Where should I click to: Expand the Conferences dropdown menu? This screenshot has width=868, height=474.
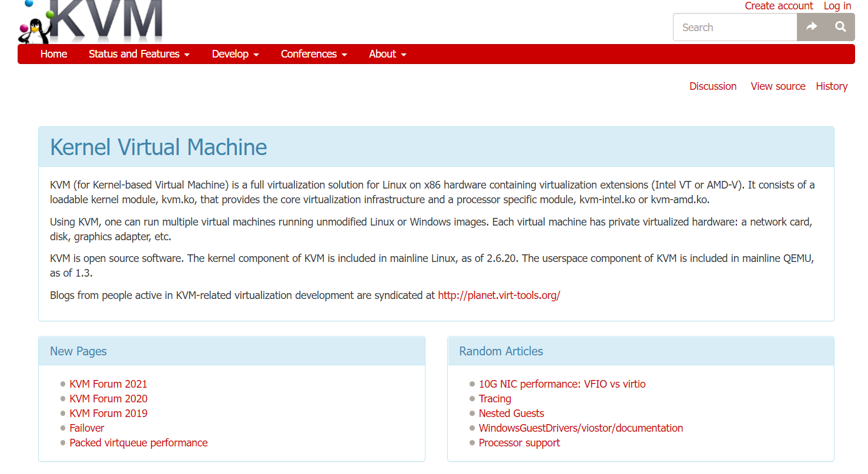314,54
